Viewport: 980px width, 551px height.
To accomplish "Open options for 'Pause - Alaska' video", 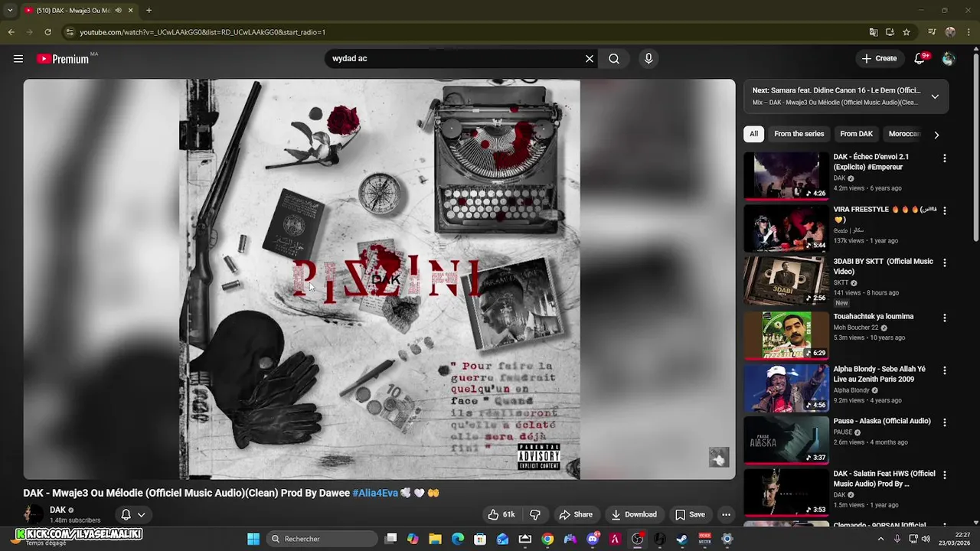I will tap(945, 422).
